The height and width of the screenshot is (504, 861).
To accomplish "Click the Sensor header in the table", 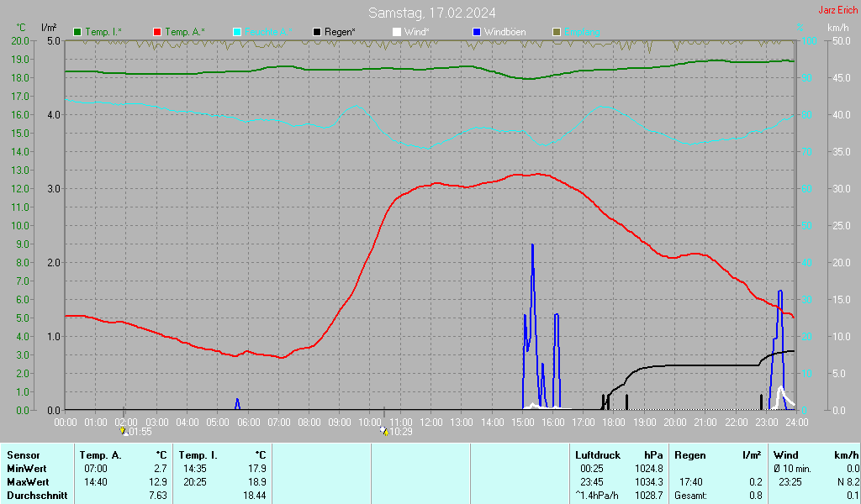I will click(x=23, y=454).
